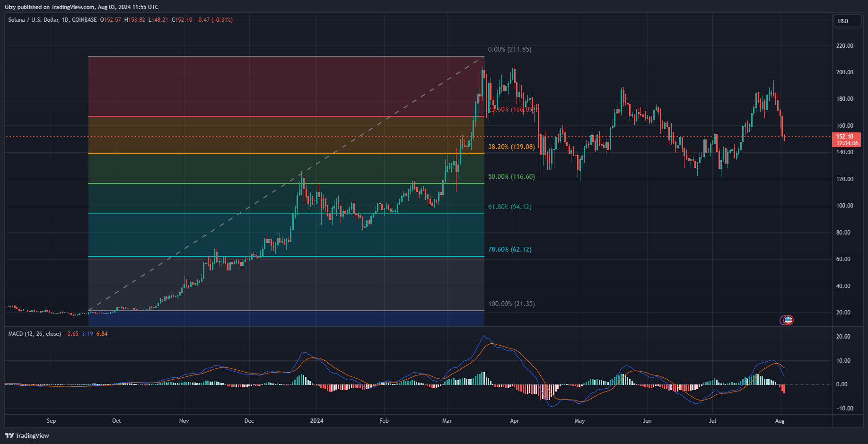Click the 220.00 price axis label
Screen dimensions: 868x444
click(845, 46)
